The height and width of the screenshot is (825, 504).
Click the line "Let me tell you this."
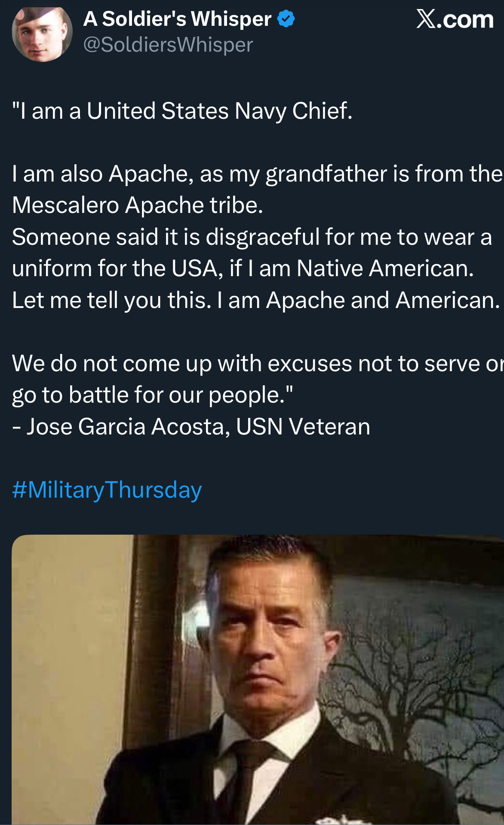click(x=256, y=300)
